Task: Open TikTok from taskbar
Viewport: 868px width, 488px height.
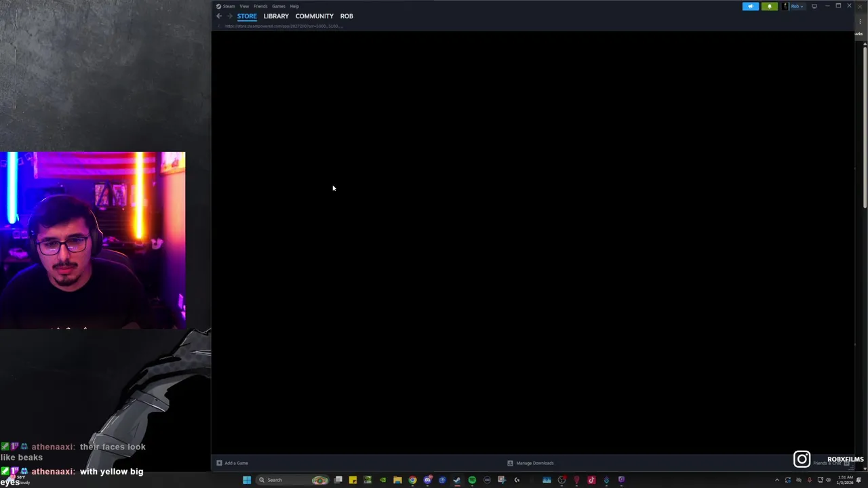Action: pyautogui.click(x=591, y=480)
